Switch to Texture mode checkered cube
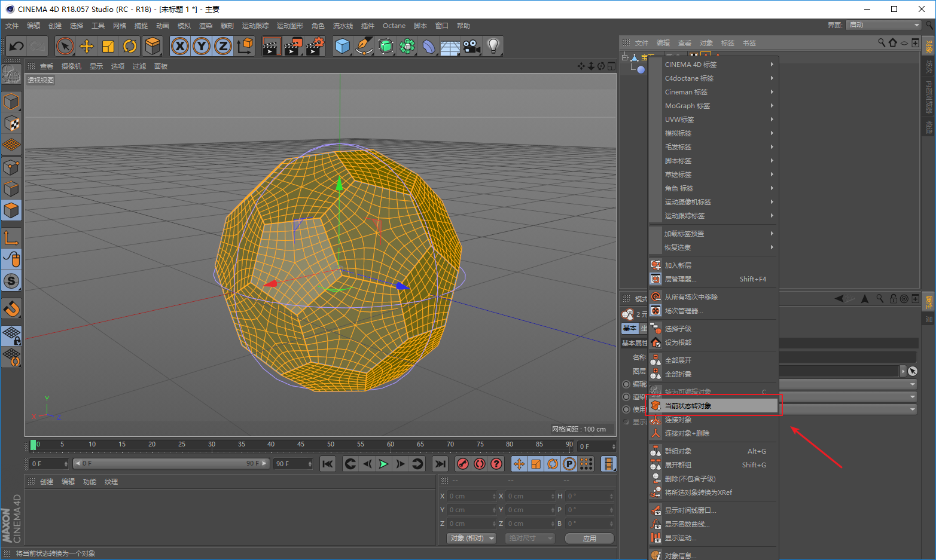Viewport: 936px width, 560px height. (x=11, y=124)
